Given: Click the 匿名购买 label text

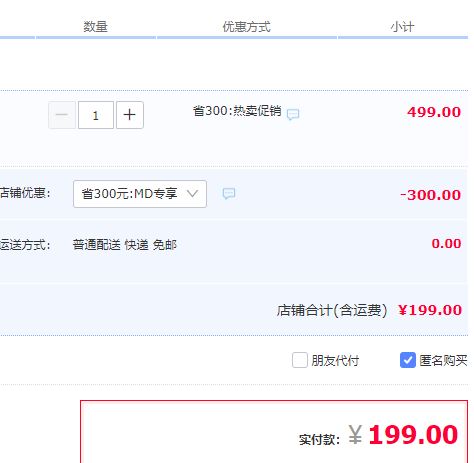Looking at the screenshot, I should (443, 361).
